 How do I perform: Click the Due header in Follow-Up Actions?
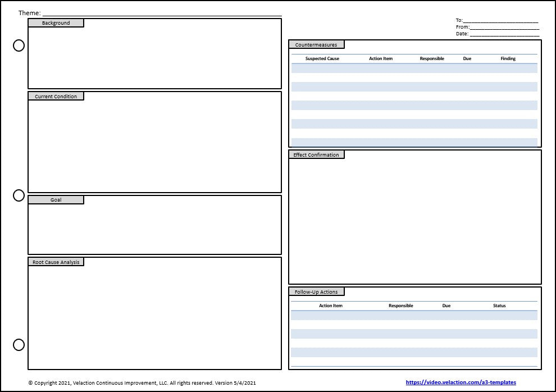446,306
